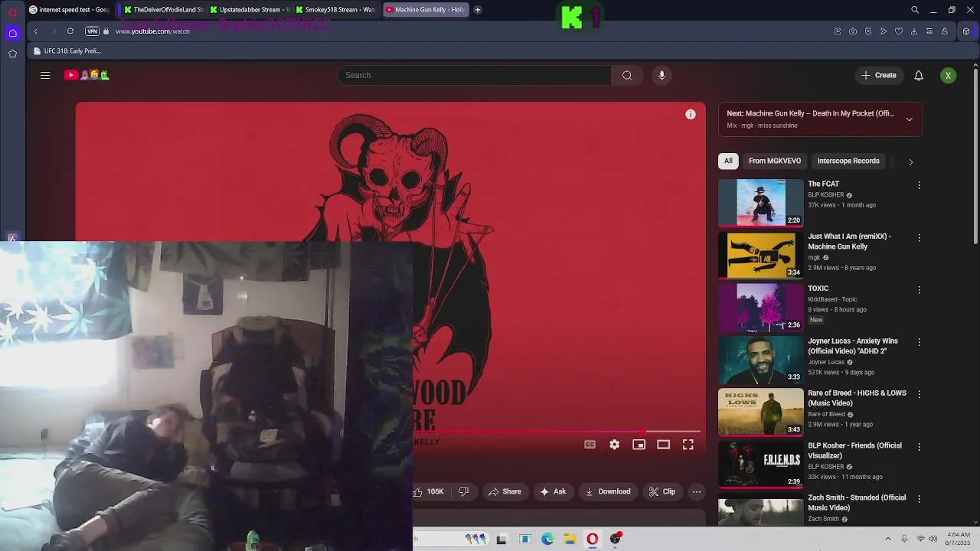Open a new browser tab

point(478,10)
